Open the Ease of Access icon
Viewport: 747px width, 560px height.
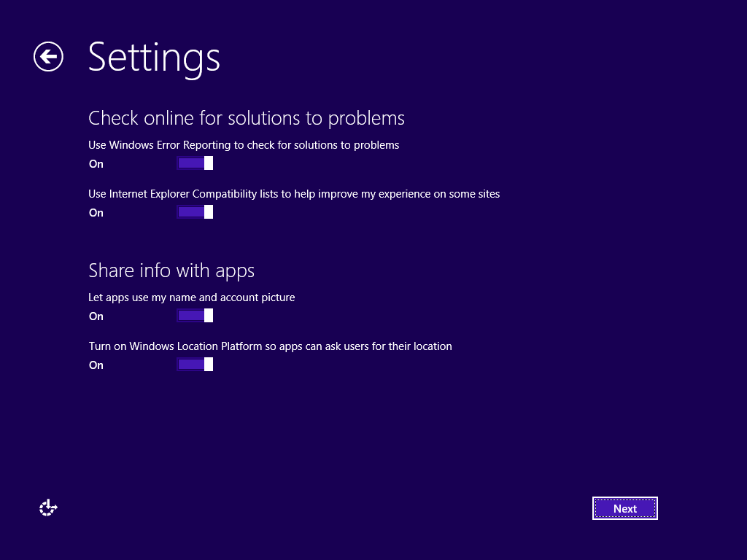click(48, 508)
